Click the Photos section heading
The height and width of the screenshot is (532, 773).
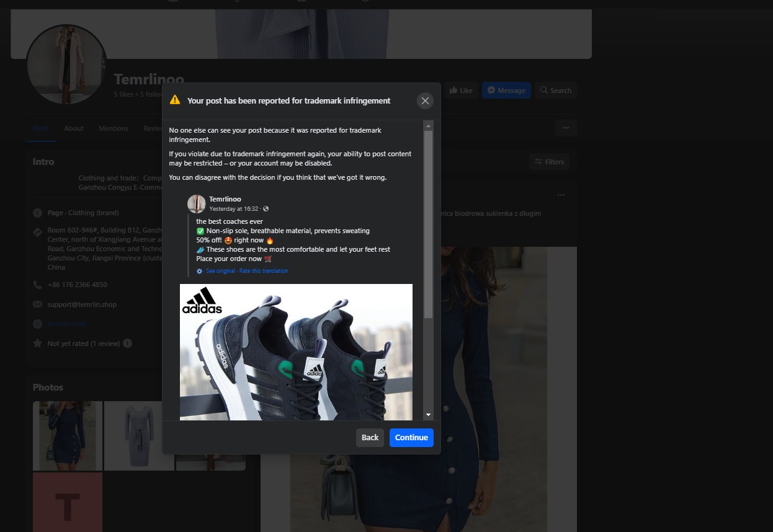click(x=48, y=387)
